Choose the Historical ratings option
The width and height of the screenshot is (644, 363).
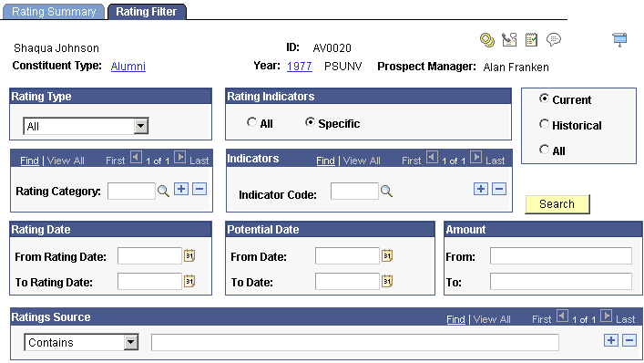pyautogui.click(x=544, y=124)
